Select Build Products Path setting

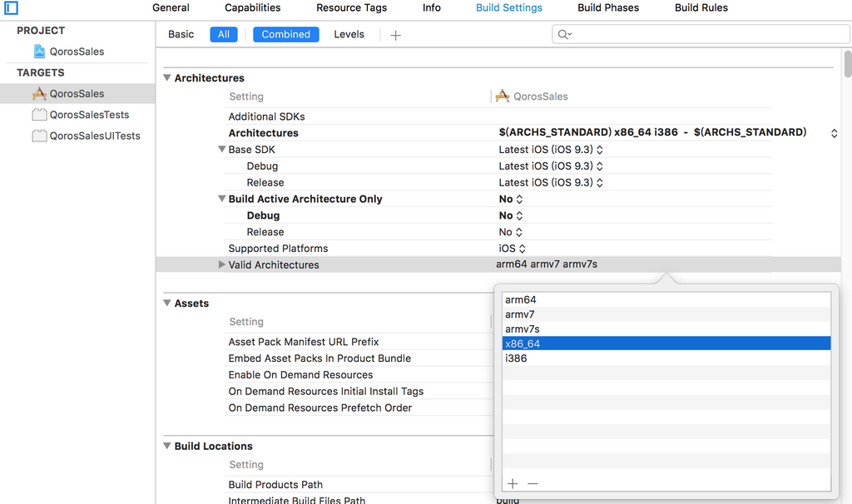coord(275,484)
